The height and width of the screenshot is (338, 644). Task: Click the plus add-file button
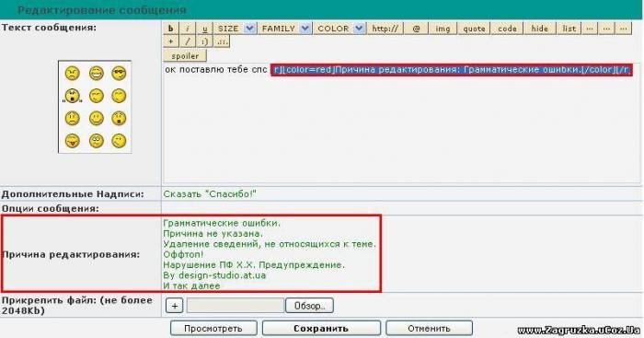[174, 306]
